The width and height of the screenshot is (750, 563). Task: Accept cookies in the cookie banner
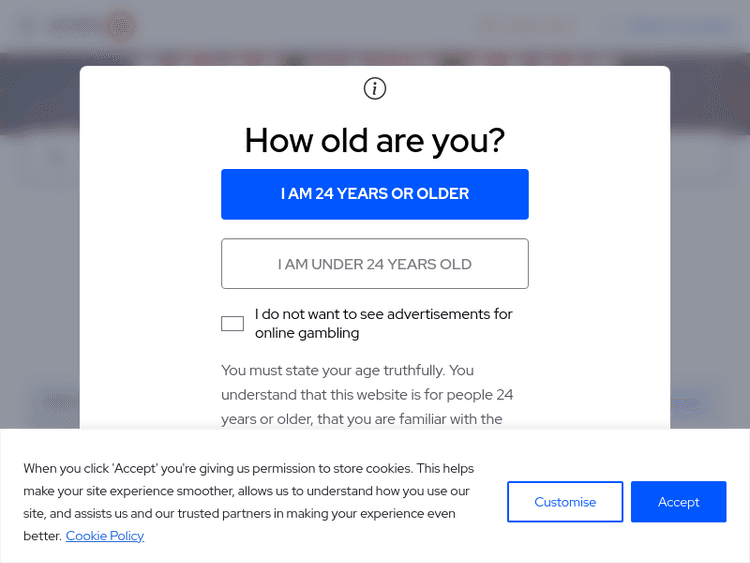678,502
